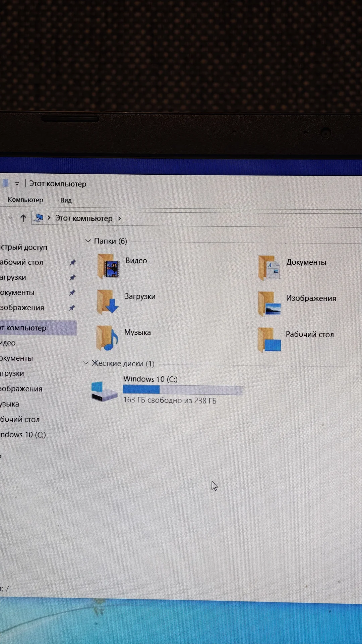This screenshot has width=362, height=644.
Task: Open the Изображения folder icon in main pane
Action: click(x=269, y=304)
